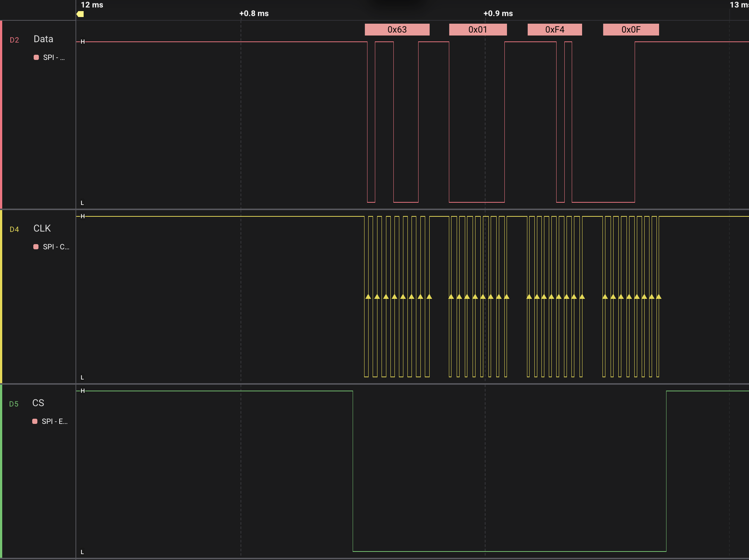Select the 0x01 SPI data bubble
This screenshot has height=560, width=749.
point(478,30)
